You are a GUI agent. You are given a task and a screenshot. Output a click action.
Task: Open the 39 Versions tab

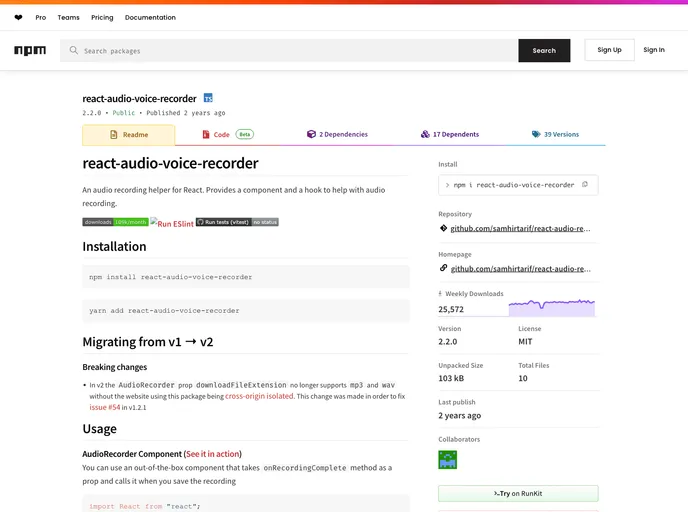tap(555, 134)
